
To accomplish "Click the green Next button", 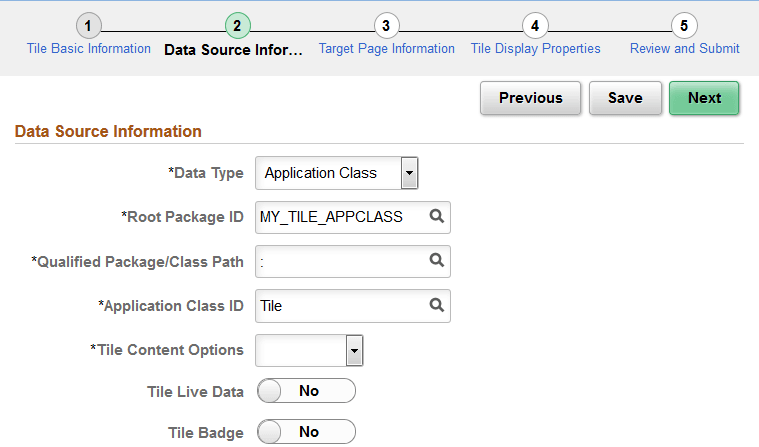I will pyautogui.click(x=704, y=98).
